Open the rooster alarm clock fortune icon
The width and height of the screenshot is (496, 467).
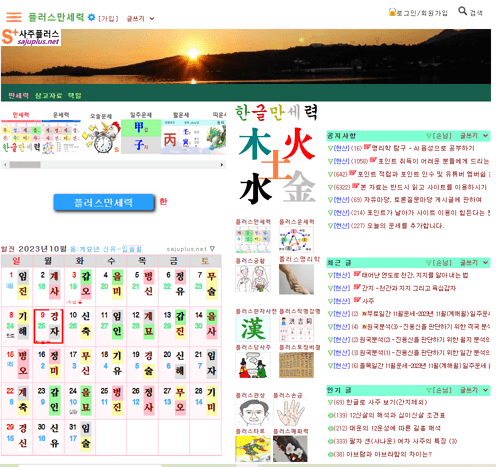[101, 137]
